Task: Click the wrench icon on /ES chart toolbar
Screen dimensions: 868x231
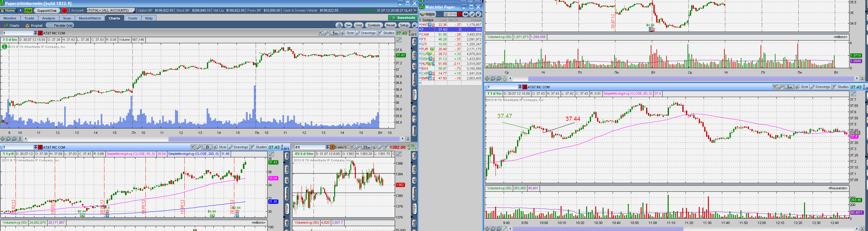Action: (x=358, y=147)
